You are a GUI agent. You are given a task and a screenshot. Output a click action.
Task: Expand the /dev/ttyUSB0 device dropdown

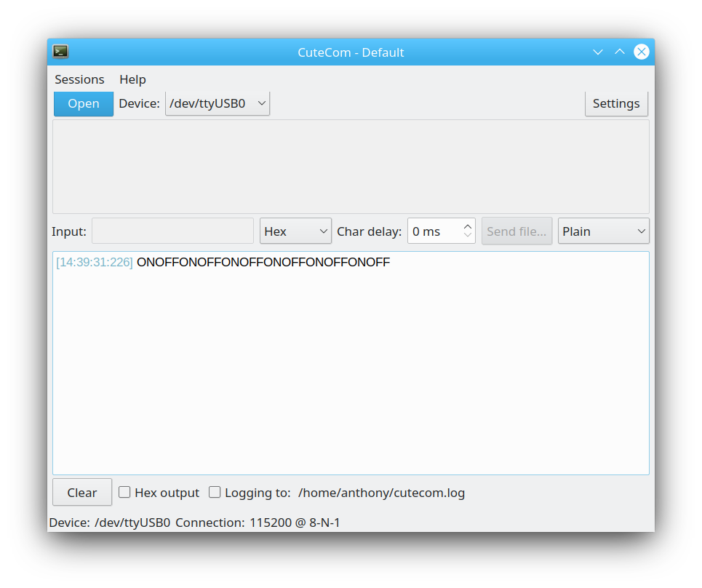pos(218,103)
